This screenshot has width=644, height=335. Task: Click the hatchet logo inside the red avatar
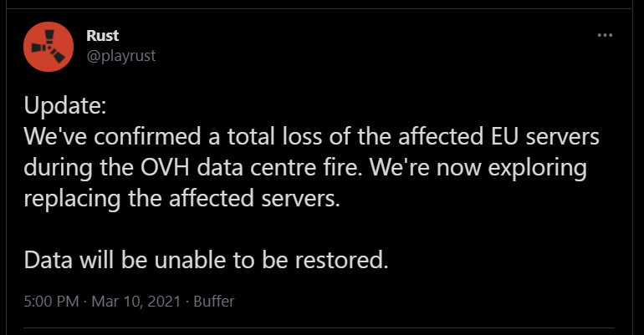[49, 46]
